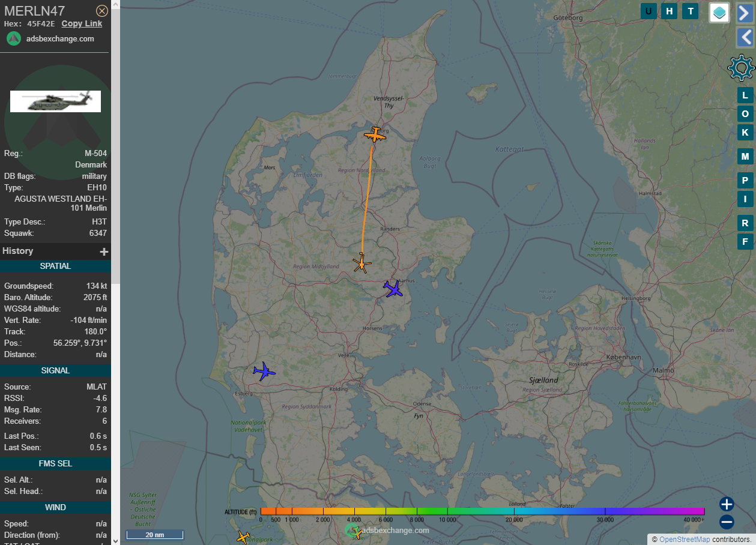Click the position value 56.259°, 9.731°
Screen dimensions: 756x545
point(80,343)
